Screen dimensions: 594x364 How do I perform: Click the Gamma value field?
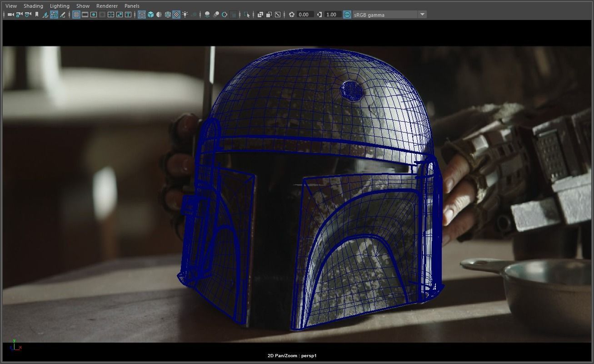pos(332,15)
